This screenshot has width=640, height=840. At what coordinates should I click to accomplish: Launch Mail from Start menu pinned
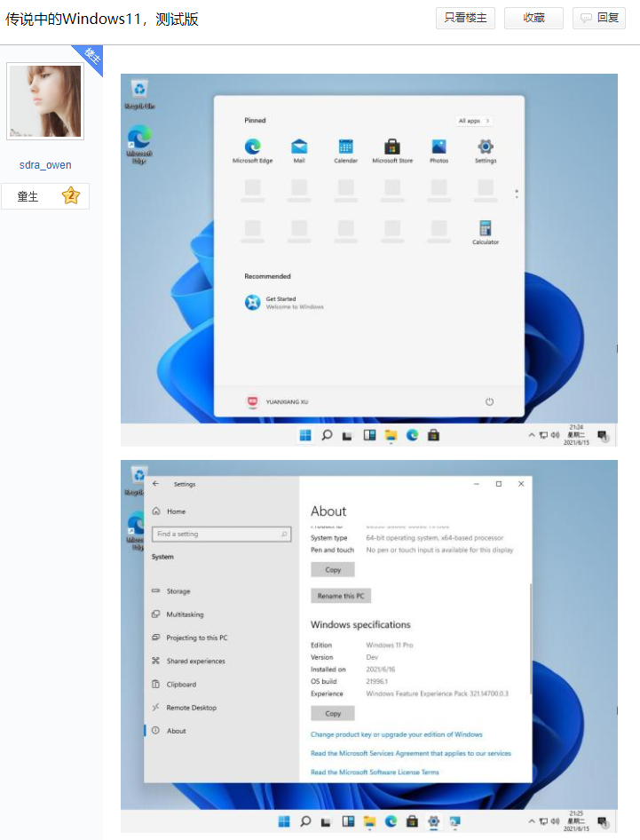[x=299, y=151]
